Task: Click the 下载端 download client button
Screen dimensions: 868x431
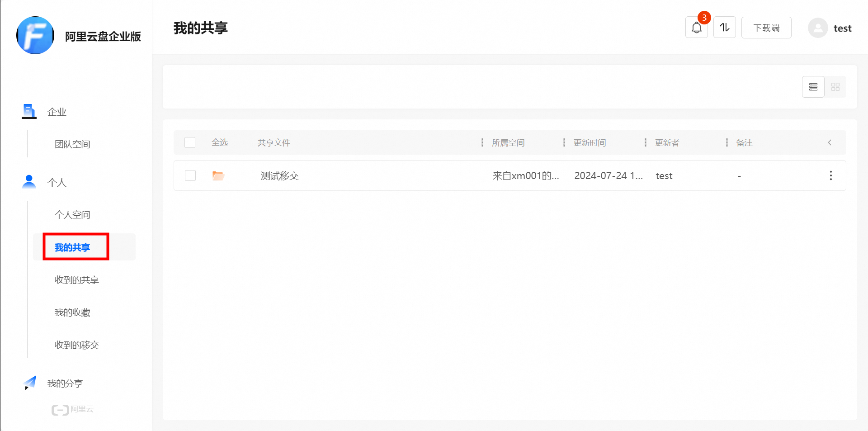Action: pyautogui.click(x=766, y=28)
